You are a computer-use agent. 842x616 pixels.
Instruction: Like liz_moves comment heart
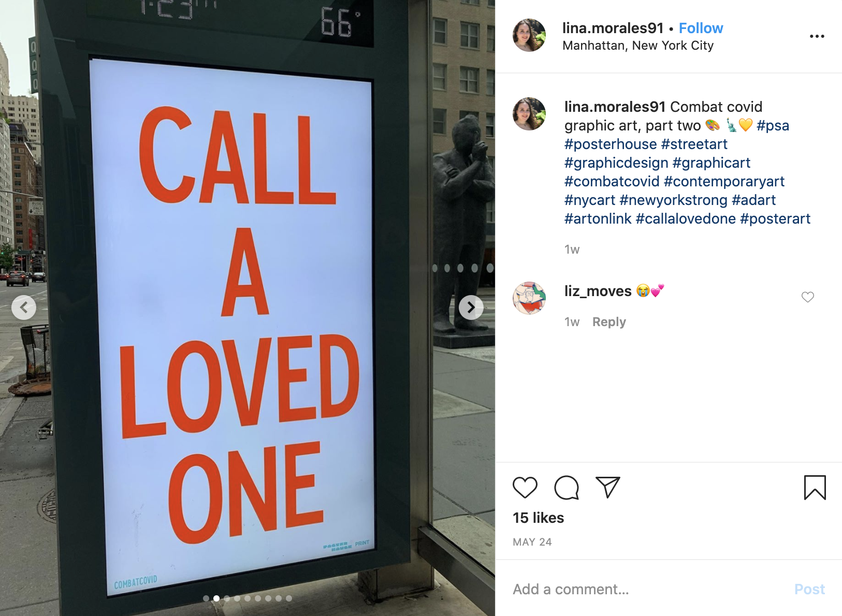(808, 297)
